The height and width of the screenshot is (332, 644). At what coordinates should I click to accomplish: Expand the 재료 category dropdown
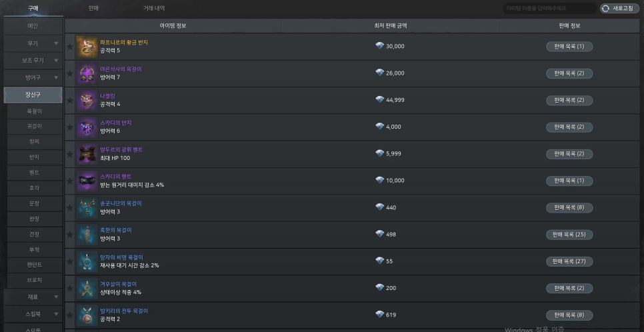click(x=56, y=297)
